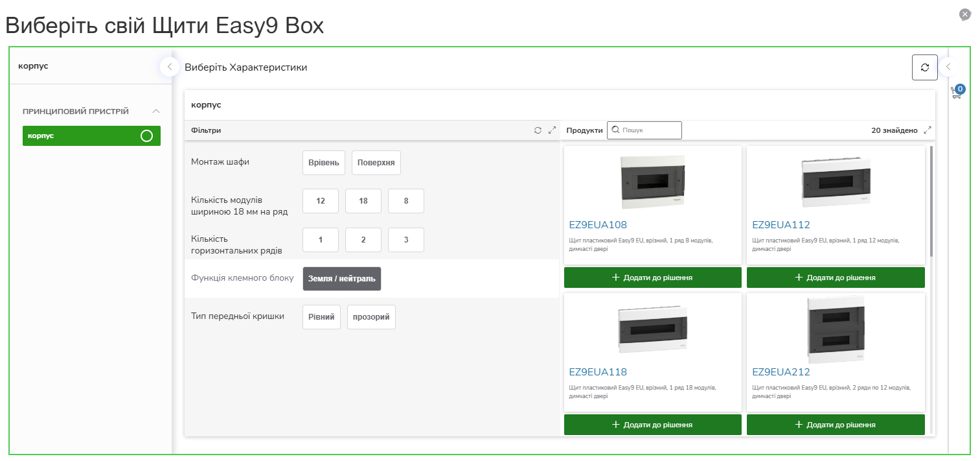
Task: Toggle Земля / нейтраль terminal block filter
Action: (342, 279)
